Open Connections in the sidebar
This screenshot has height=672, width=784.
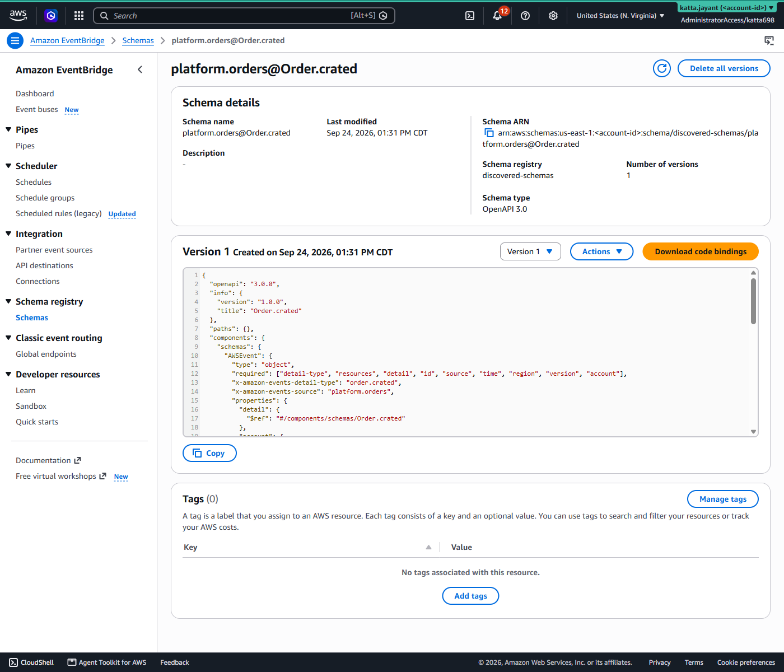[x=38, y=281]
